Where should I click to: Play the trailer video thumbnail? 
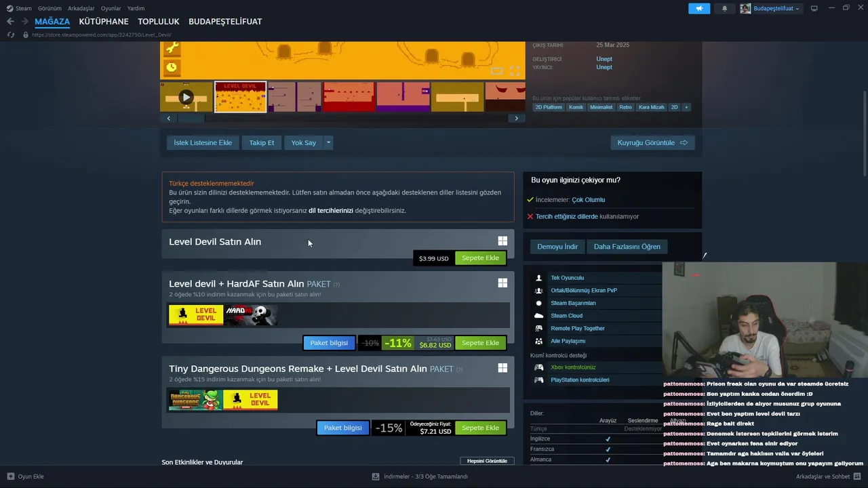pos(186,97)
